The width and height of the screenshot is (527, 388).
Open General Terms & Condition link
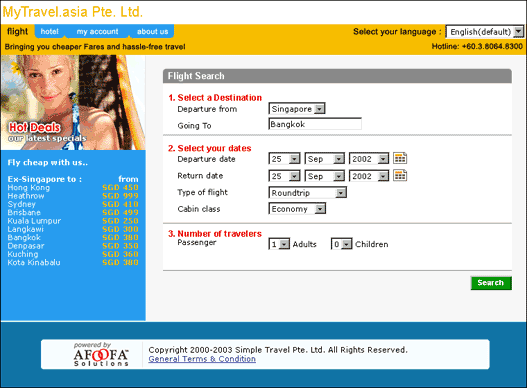(202, 359)
